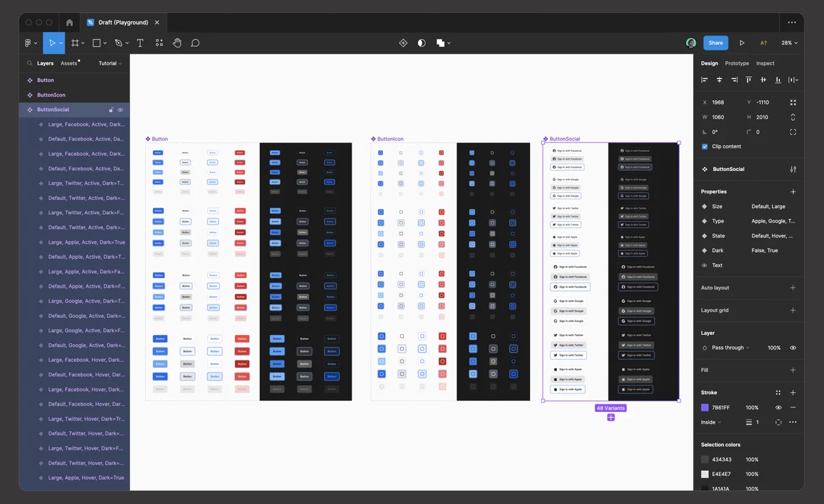
Task: Open the home tab icon
Action: pos(69,23)
